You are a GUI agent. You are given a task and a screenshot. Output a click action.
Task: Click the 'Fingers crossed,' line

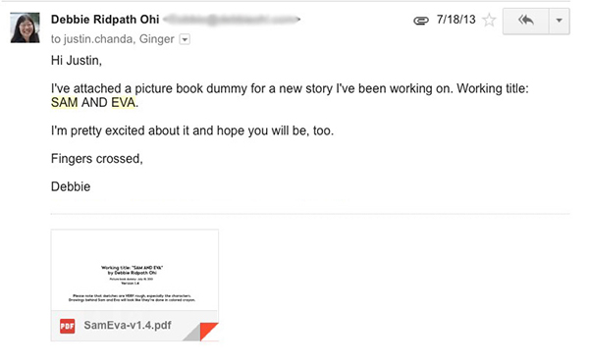coord(97,159)
